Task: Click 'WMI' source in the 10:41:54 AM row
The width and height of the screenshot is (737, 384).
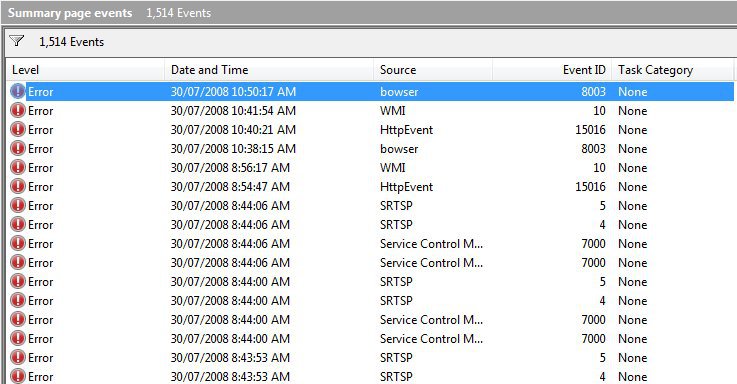Action: [x=392, y=110]
